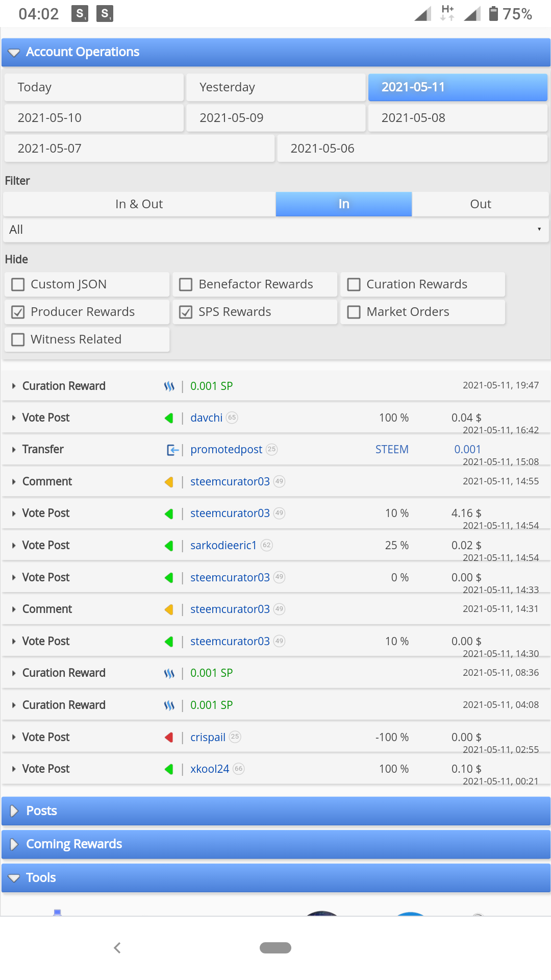Tap the Android home pill
The image size is (551, 980).
point(275,948)
